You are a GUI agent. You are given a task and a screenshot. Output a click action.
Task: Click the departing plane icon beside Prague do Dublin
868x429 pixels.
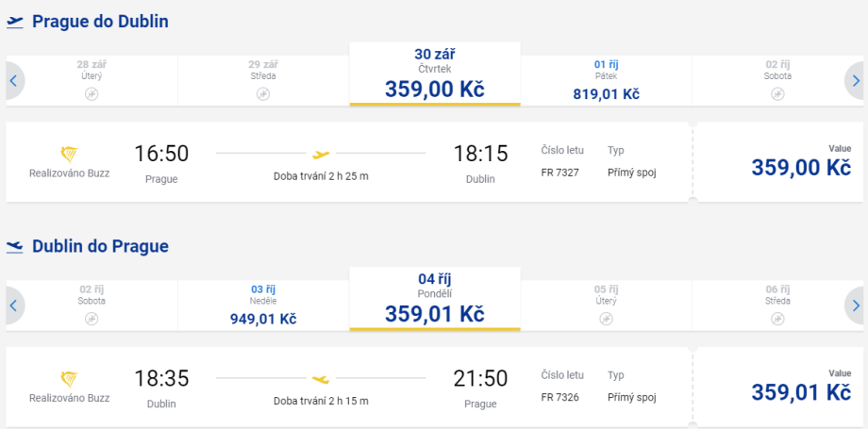pyautogui.click(x=15, y=22)
